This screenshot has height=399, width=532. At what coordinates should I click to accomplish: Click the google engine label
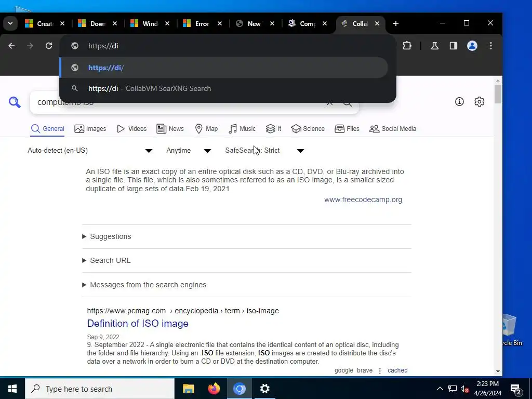coord(344,370)
